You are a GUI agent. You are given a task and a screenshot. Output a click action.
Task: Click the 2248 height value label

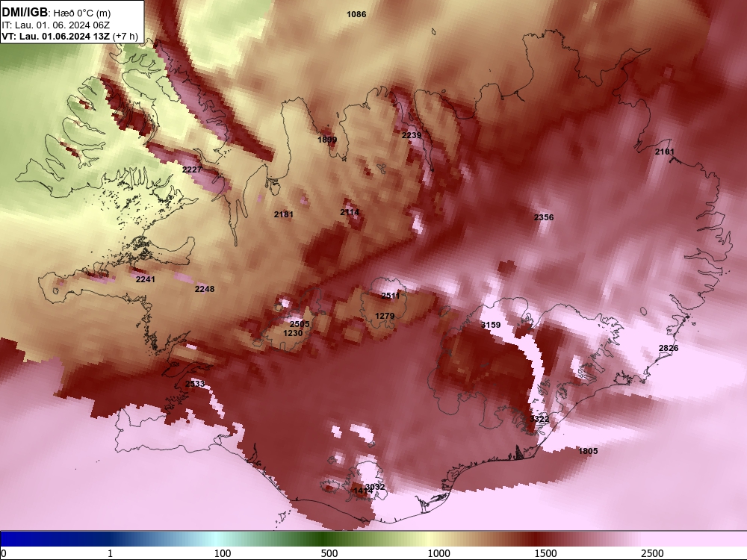(x=205, y=289)
